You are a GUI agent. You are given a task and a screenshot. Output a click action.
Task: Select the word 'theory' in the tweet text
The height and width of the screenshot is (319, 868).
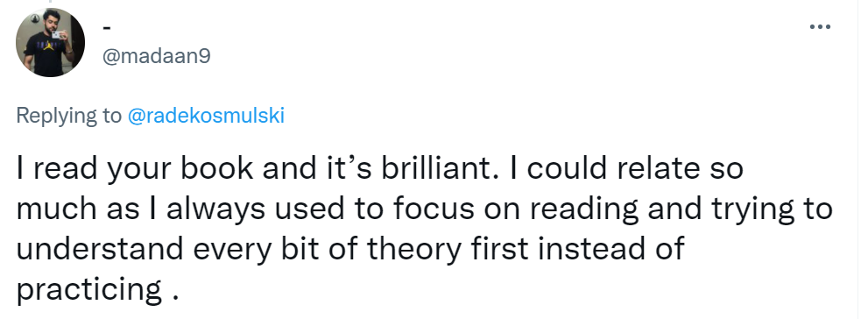(414, 249)
